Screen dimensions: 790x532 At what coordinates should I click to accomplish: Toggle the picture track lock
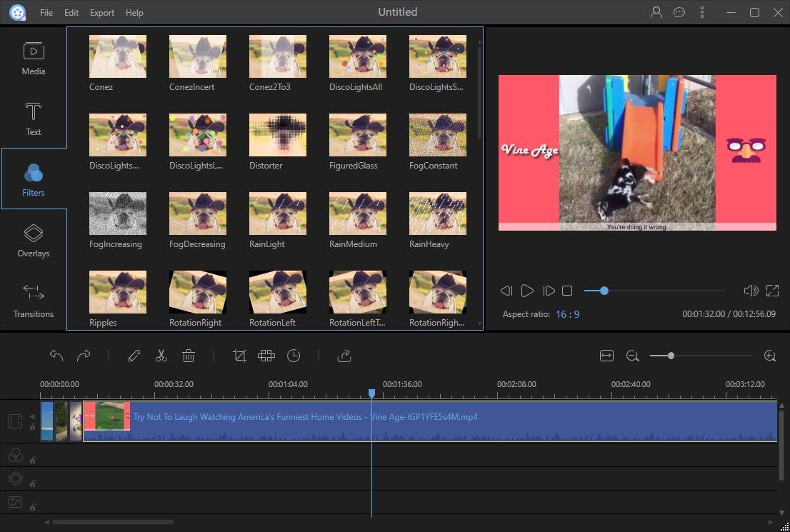[33, 507]
